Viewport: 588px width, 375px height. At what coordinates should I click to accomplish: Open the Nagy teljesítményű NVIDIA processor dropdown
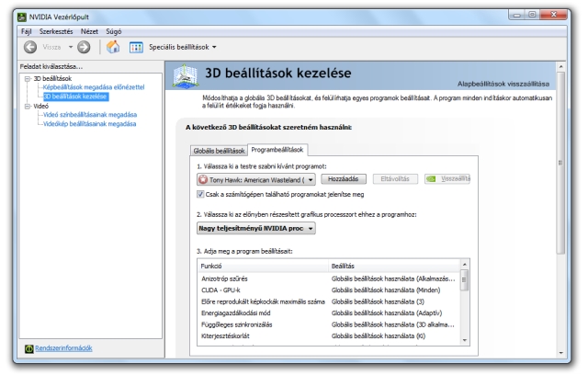[256, 228]
